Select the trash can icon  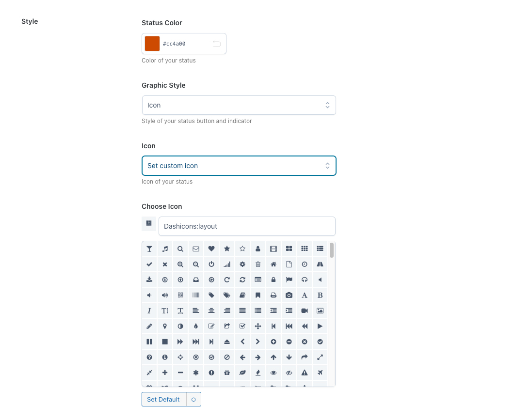tap(258, 264)
